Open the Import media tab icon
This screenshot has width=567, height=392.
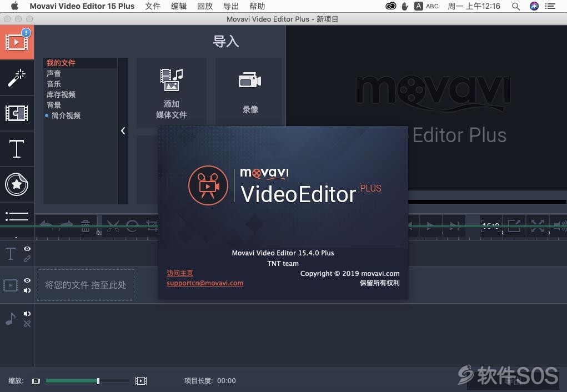17,42
